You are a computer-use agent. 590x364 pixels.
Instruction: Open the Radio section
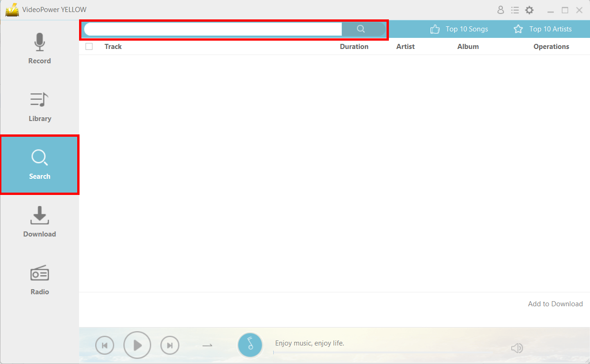coord(39,279)
